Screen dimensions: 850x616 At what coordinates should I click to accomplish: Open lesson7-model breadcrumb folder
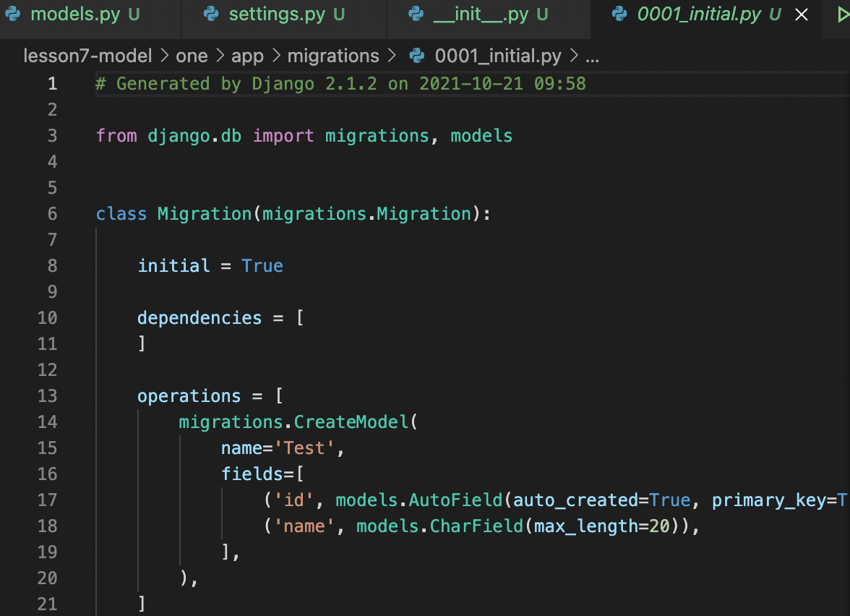coord(88,56)
